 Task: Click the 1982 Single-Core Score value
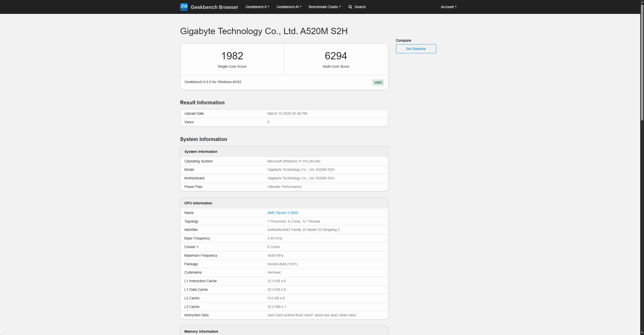coord(232,56)
